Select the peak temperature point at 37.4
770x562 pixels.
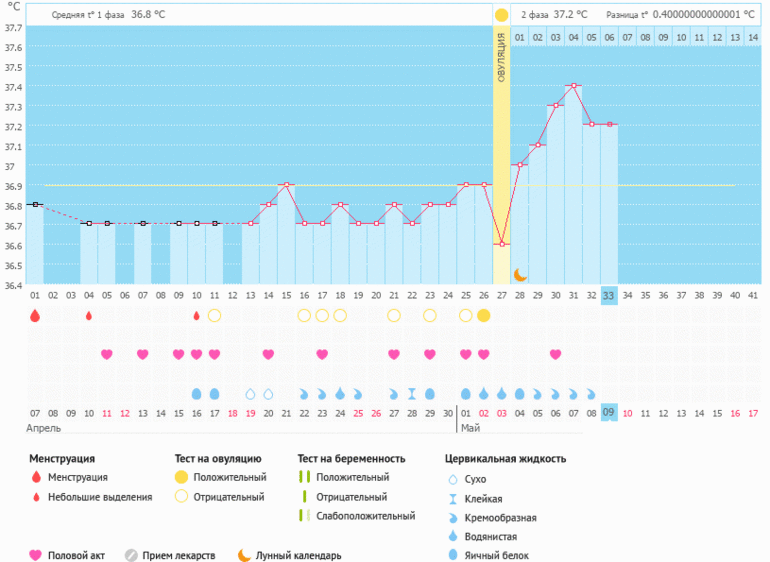(573, 86)
